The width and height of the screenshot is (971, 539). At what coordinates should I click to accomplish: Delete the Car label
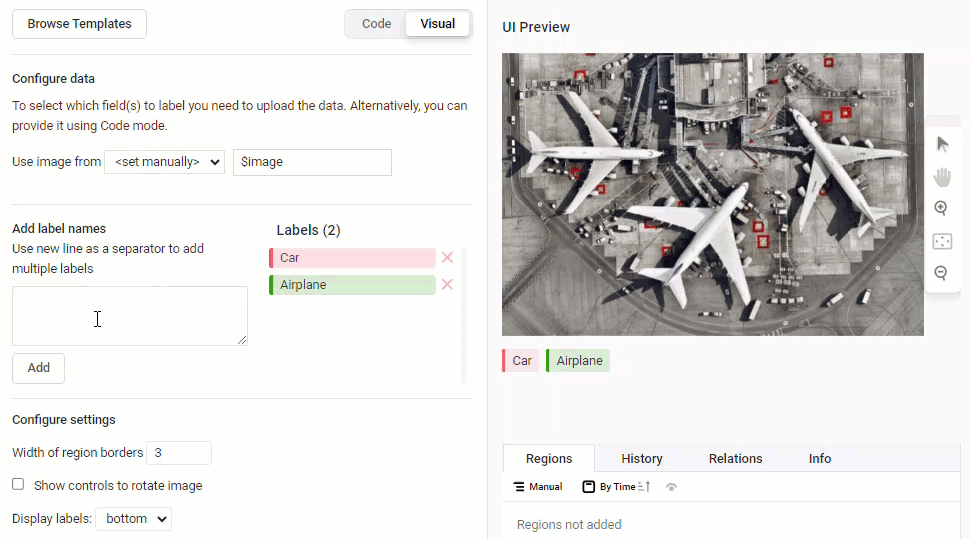tap(447, 258)
